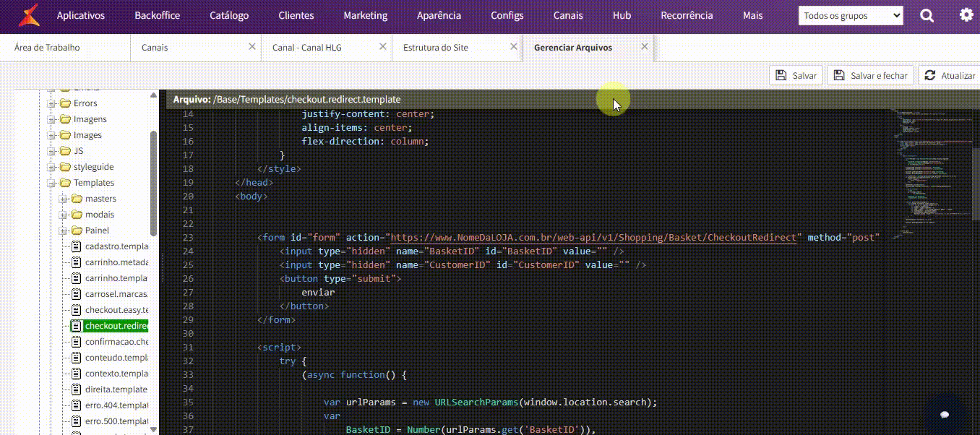
Task: Collapse the Templates folder node
Action: click(52, 183)
